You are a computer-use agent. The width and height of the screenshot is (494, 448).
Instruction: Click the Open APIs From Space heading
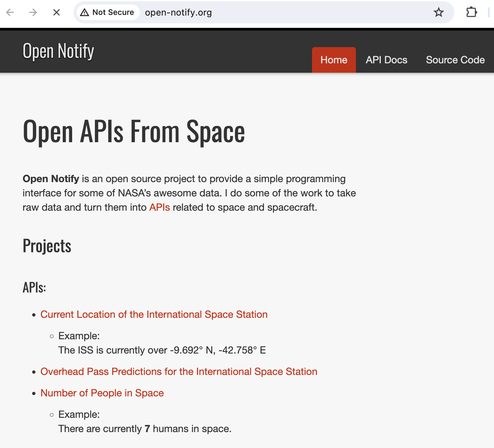[134, 131]
